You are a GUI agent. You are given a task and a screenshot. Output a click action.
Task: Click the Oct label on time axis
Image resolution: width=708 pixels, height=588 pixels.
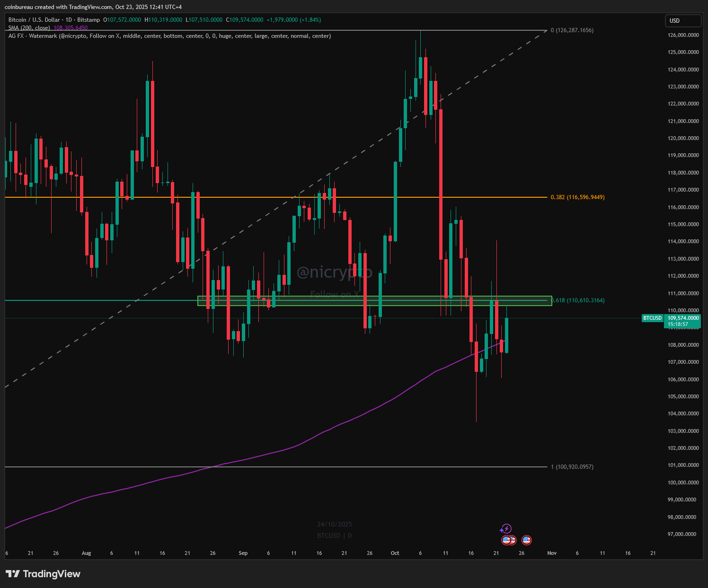click(x=395, y=553)
